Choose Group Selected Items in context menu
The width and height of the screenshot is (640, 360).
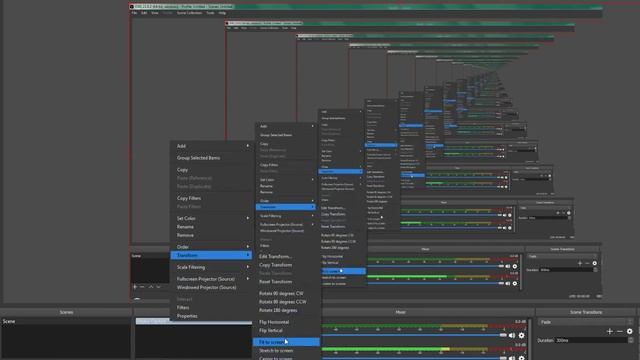(198, 158)
